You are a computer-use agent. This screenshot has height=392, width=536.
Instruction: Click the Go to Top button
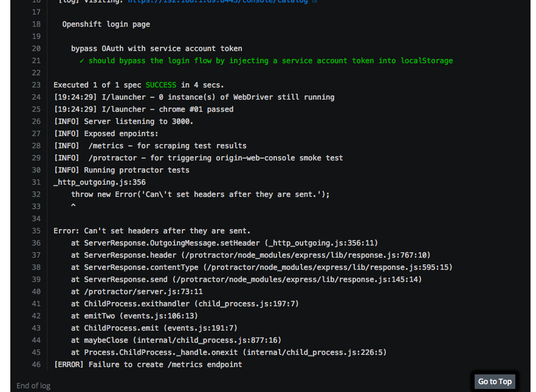(x=495, y=381)
